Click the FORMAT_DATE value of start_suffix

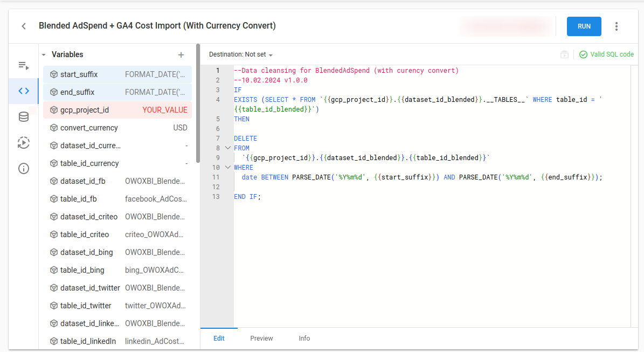tap(155, 74)
